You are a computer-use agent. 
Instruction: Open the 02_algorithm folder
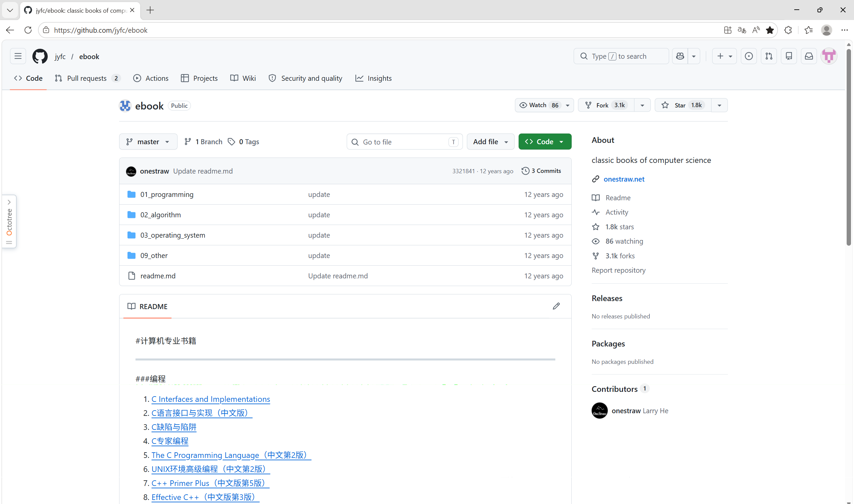[x=161, y=215]
